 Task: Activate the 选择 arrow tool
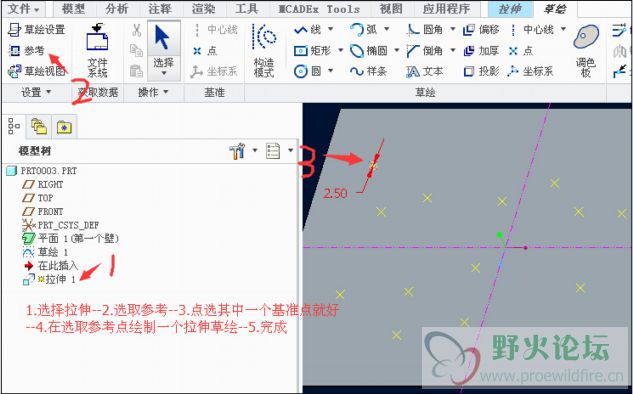click(x=163, y=44)
